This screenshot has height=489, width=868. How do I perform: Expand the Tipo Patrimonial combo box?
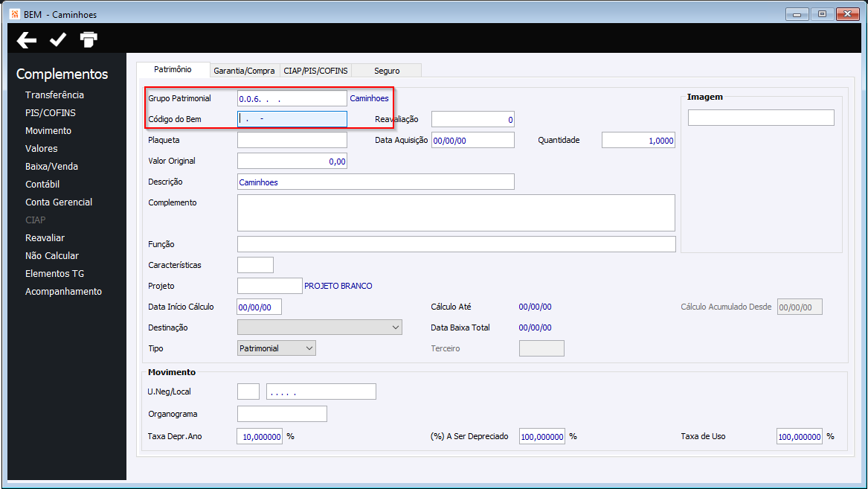[276, 348]
